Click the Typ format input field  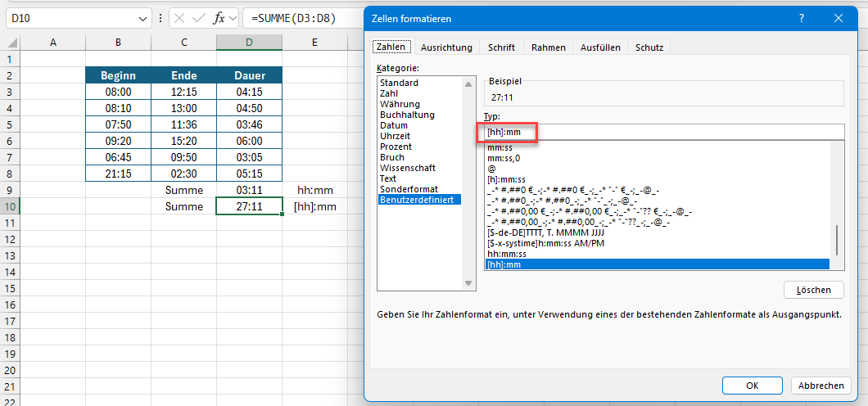663,132
